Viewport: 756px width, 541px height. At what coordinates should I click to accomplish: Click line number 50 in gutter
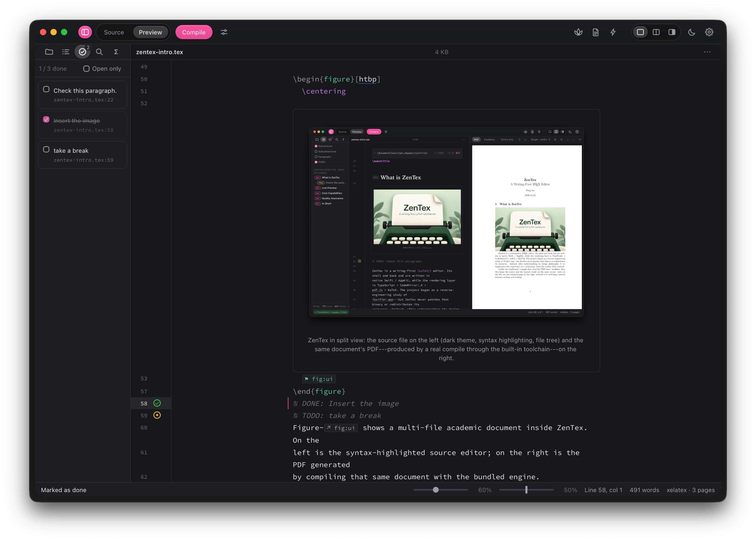(x=144, y=79)
